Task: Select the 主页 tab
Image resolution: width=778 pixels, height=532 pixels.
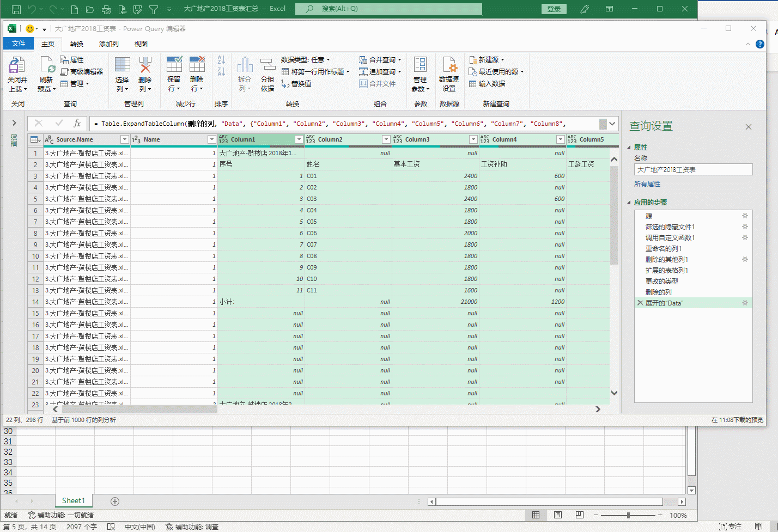Action: click(x=48, y=44)
